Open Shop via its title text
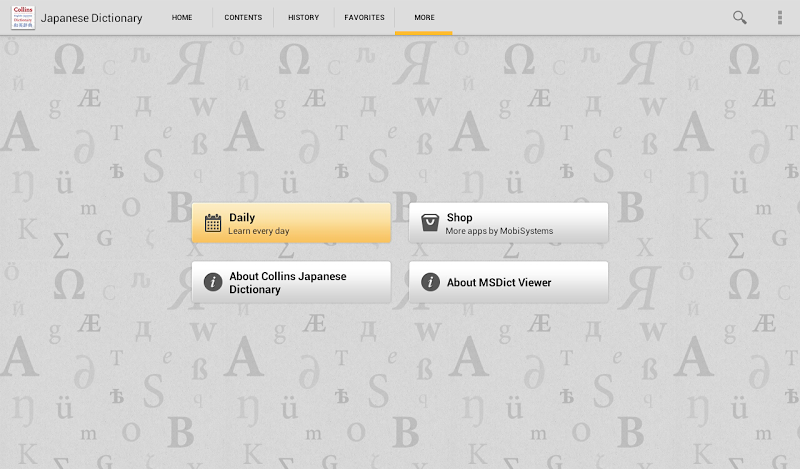This screenshot has width=800, height=469. pyautogui.click(x=459, y=217)
